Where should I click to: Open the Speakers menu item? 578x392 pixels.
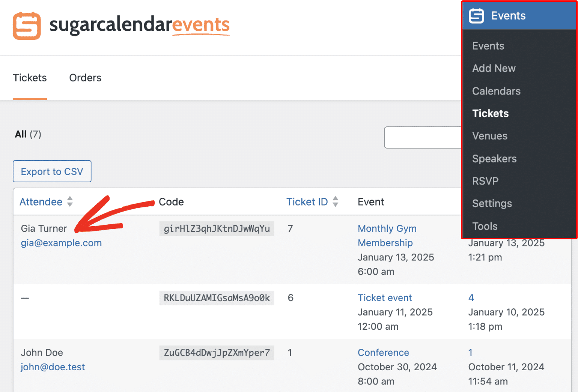click(x=494, y=159)
